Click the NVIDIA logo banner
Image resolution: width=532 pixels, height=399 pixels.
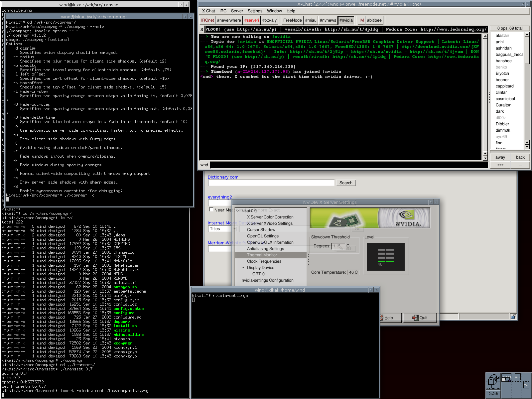(370, 218)
